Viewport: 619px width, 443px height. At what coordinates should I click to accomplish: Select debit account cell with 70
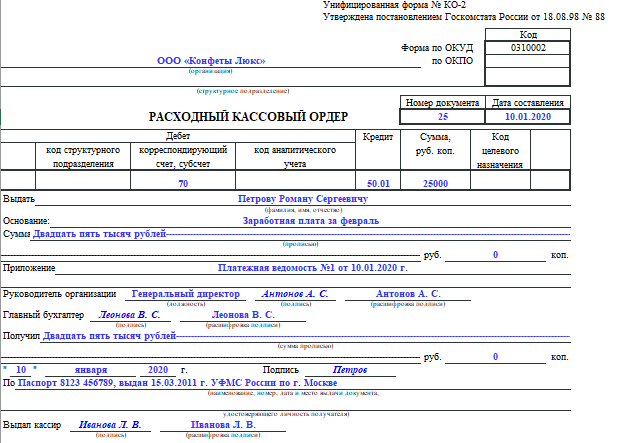coord(183,181)
